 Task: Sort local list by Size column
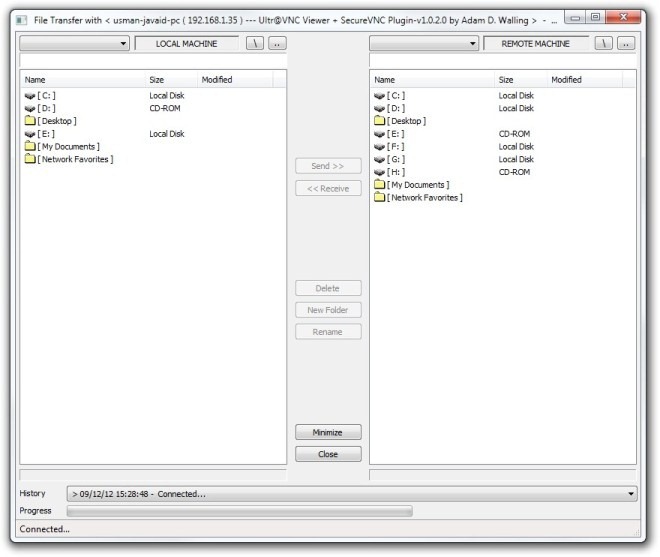(171, 80)
